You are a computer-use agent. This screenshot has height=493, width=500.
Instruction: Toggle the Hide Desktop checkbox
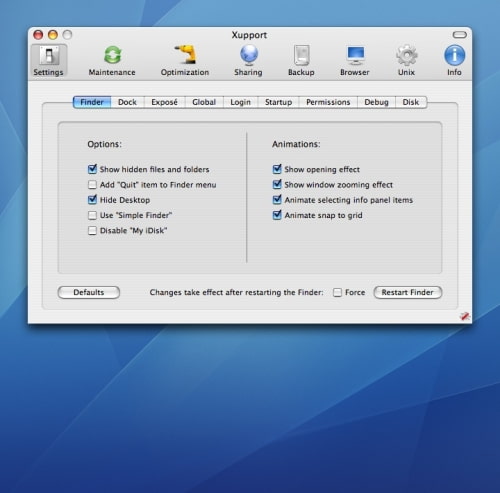click(x=92, y=200)
